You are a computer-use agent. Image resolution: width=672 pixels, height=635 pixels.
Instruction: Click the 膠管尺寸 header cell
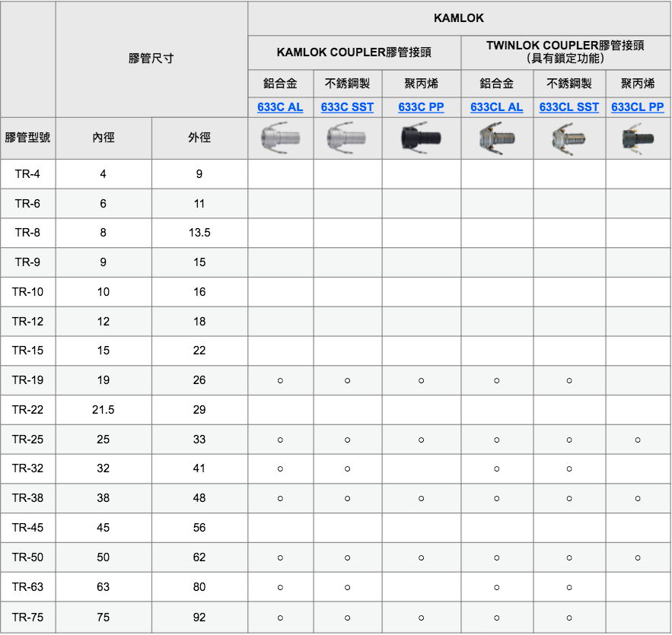point(151,59)
